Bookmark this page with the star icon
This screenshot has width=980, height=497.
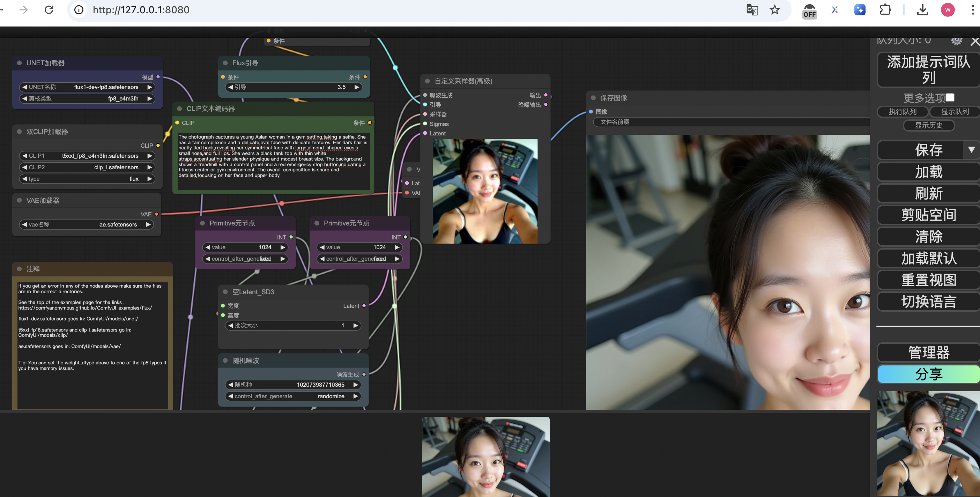tap(775, 9)
